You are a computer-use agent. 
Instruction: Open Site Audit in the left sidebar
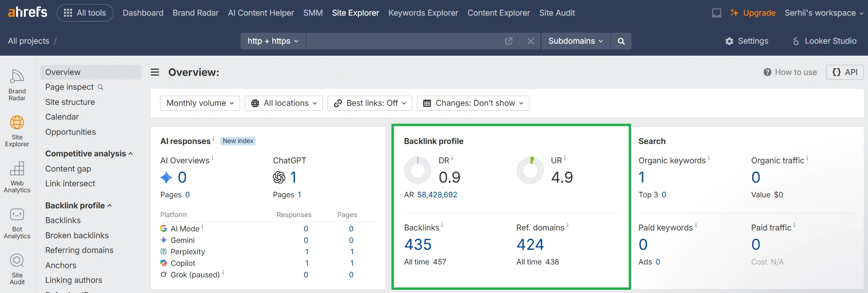[x=17, y=269]
